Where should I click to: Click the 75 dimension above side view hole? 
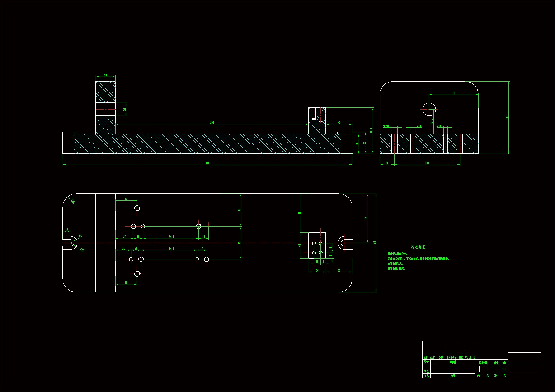click(453, 93)
